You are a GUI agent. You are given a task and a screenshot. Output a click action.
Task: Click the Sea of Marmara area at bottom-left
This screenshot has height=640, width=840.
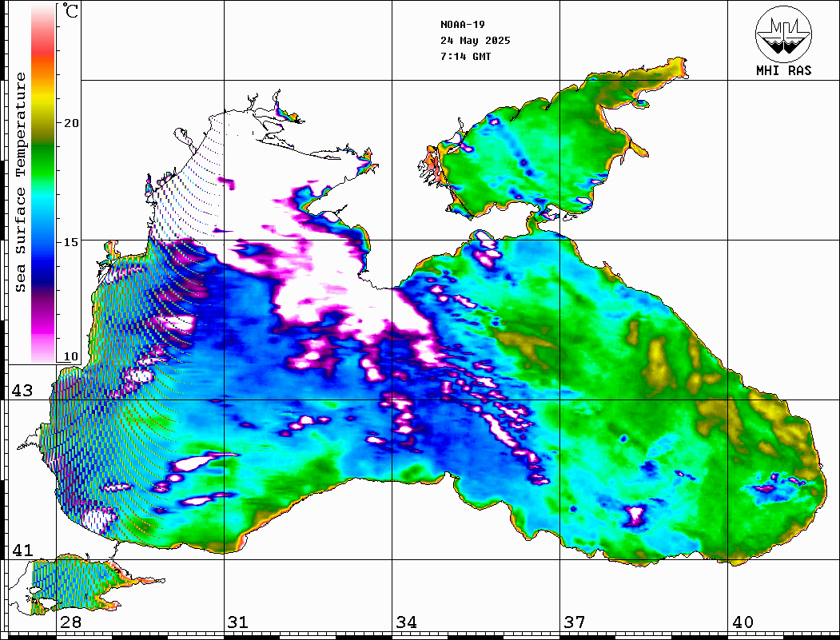75,584
